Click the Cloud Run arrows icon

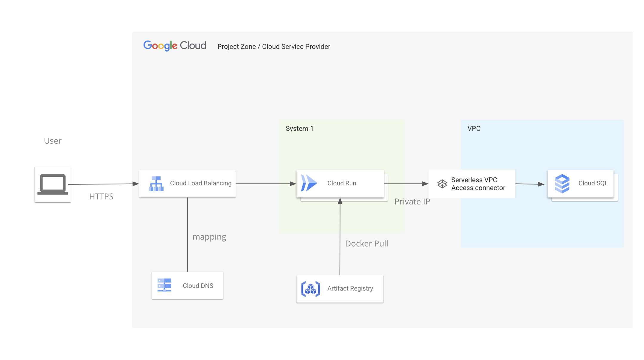(x=309, y=183)
